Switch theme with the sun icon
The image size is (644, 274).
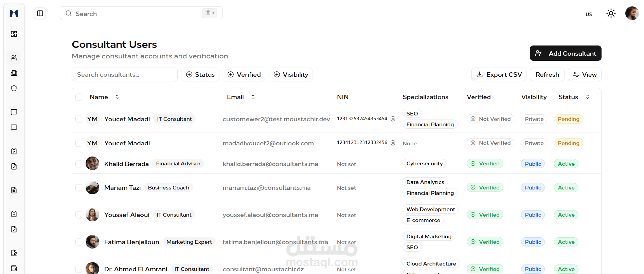click(611, 13)
